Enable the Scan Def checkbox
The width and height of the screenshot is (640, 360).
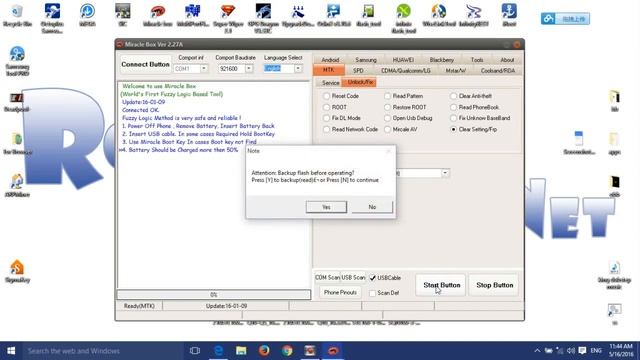coord(372,293)
